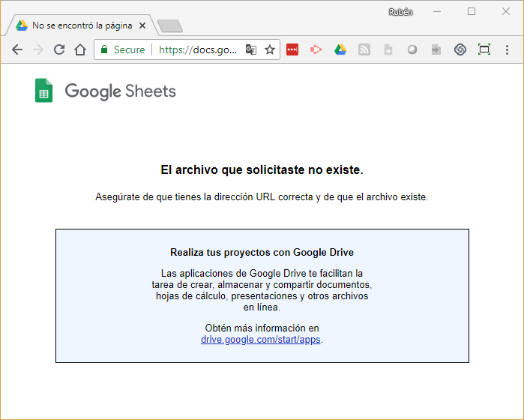Click the Google Sheets wordmark text
The image size is (524, 420).
[120, 91]
